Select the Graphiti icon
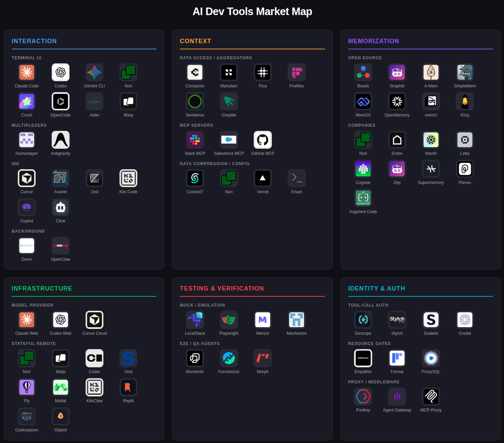The image size is (504, 443). (x=397, y=72)
